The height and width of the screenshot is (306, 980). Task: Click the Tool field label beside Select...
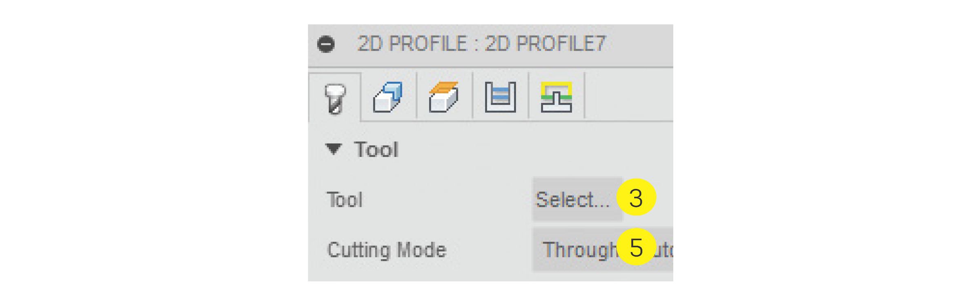(x=345, y=200)
